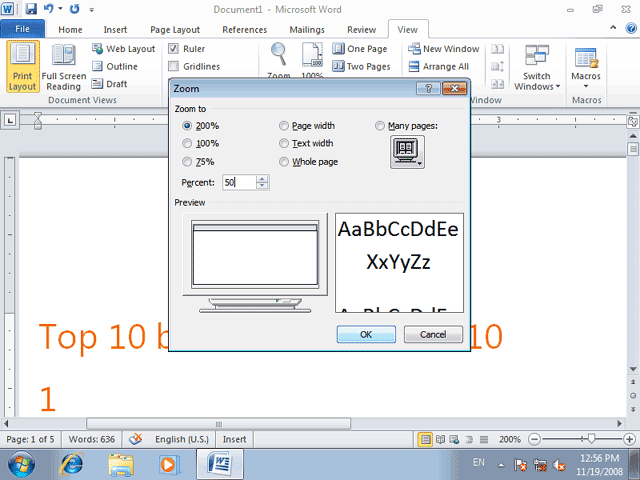The image size is (640, 480).
Task: Click English (U.S.) language status
Action: [x=182, y=440]
